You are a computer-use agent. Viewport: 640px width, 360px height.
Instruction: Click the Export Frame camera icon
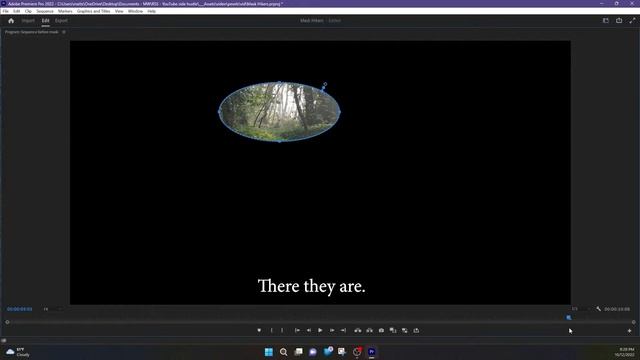(381, 331)
